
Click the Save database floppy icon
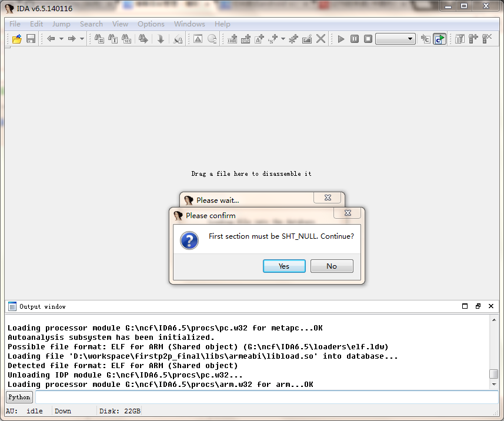[x=31, y=39]
